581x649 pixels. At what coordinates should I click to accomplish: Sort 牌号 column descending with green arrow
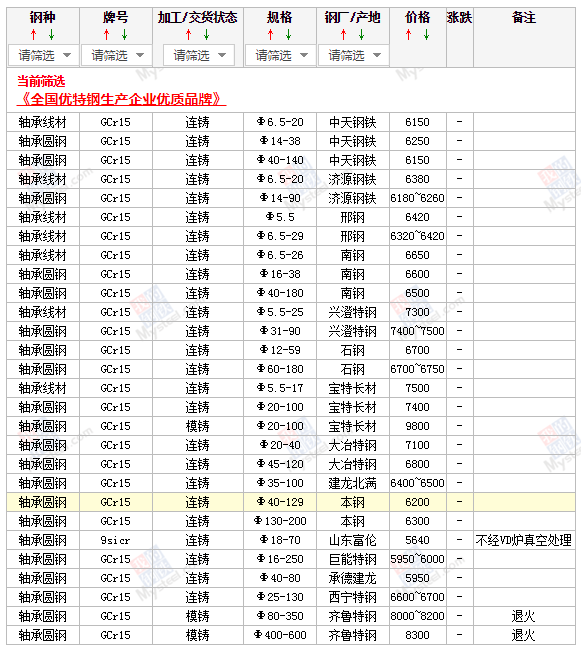(125, 35)
